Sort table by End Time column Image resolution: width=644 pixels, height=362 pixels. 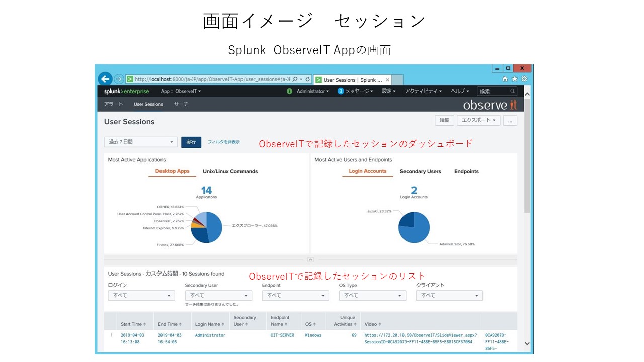pyautogui.click(x=170, y=324)
